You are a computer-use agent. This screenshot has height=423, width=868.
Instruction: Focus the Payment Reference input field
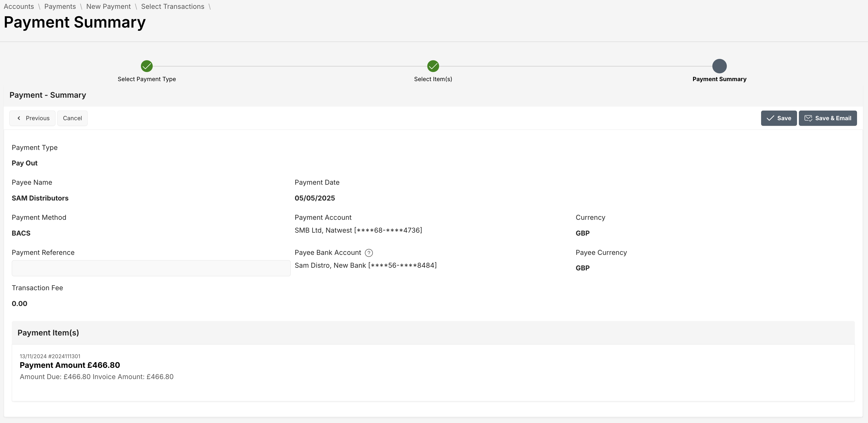pos(151,268)
